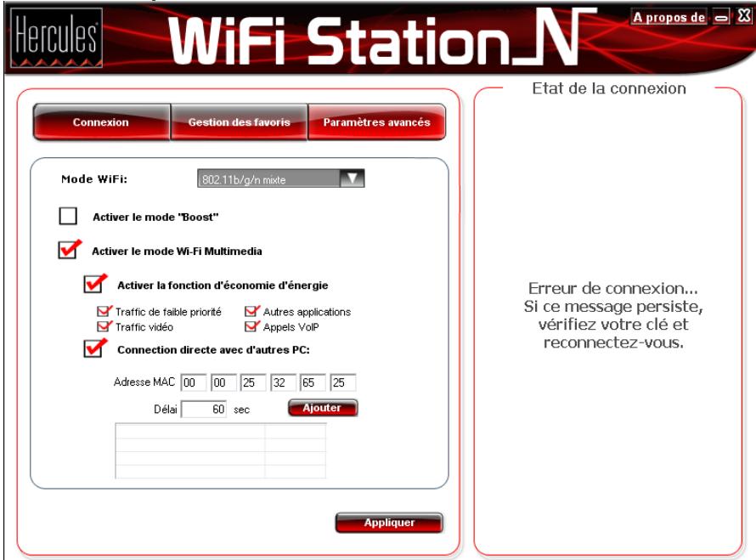This screenshot has width=756, height=560.
Task: Click the Etat de la connexion heading
Action: point(609,88)
